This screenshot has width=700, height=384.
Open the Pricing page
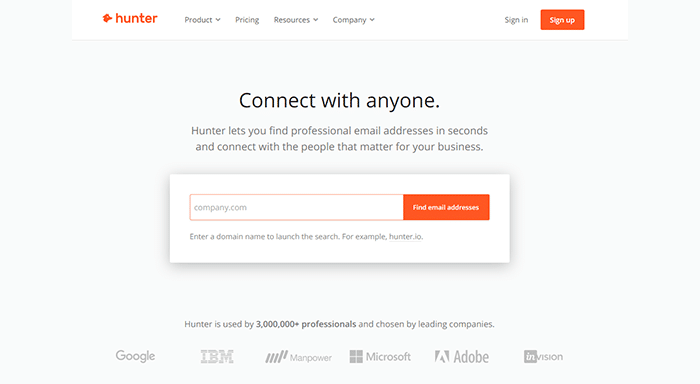(247, 20)
